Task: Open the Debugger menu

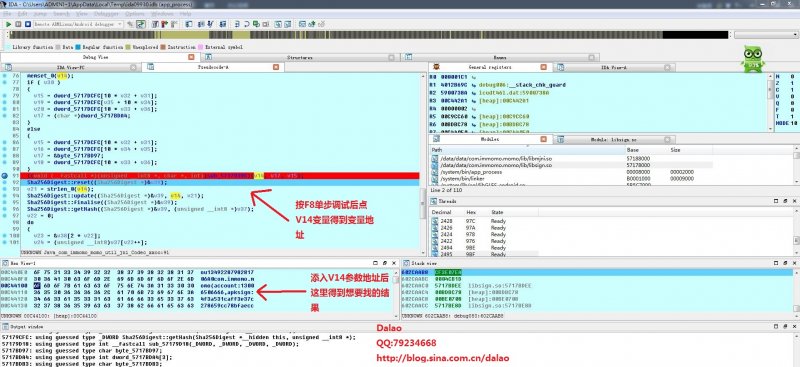Action: tap(106, 14)
